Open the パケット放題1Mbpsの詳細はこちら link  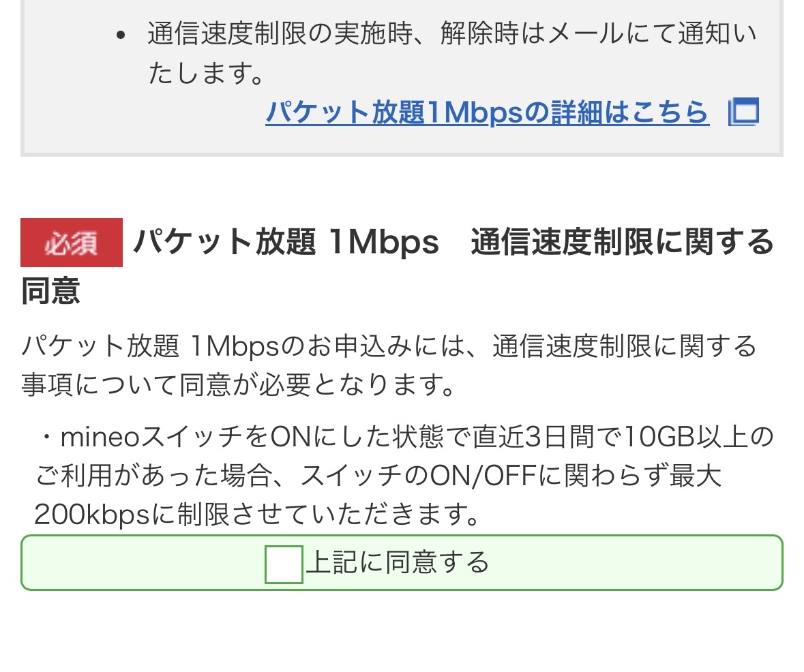pos(487,112)
